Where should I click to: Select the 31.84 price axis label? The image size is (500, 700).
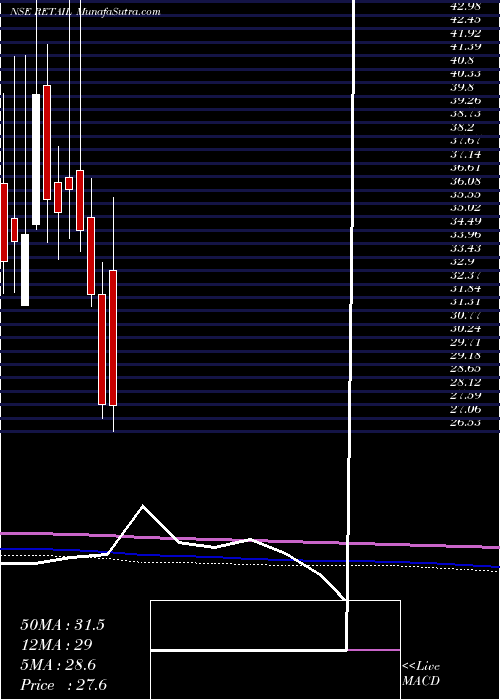pyautogui.click(x=466, y=288)
